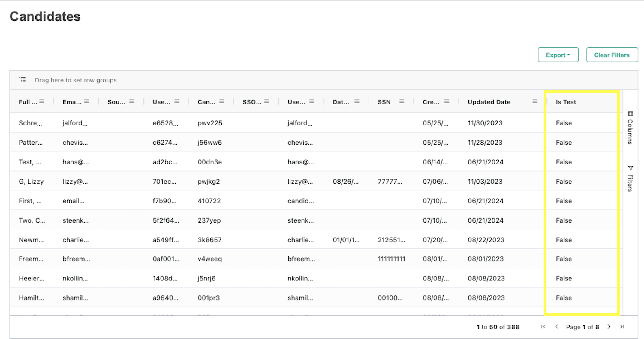The image size is (644, 339).
Task: Sort by the Updated Date column header
Action: pyautogui.click(x=489, y=102)
